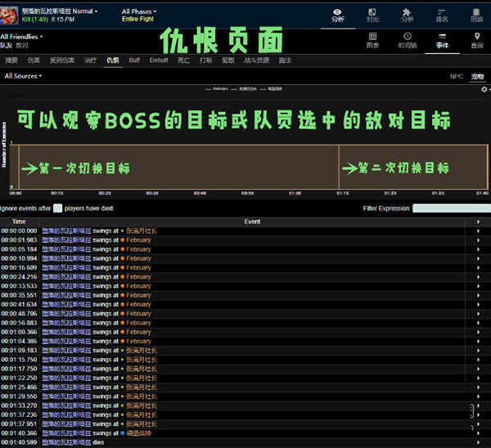491x448 pixels.
Task: Select the 敌对 enemies option
Action: (x=22, y=45)
